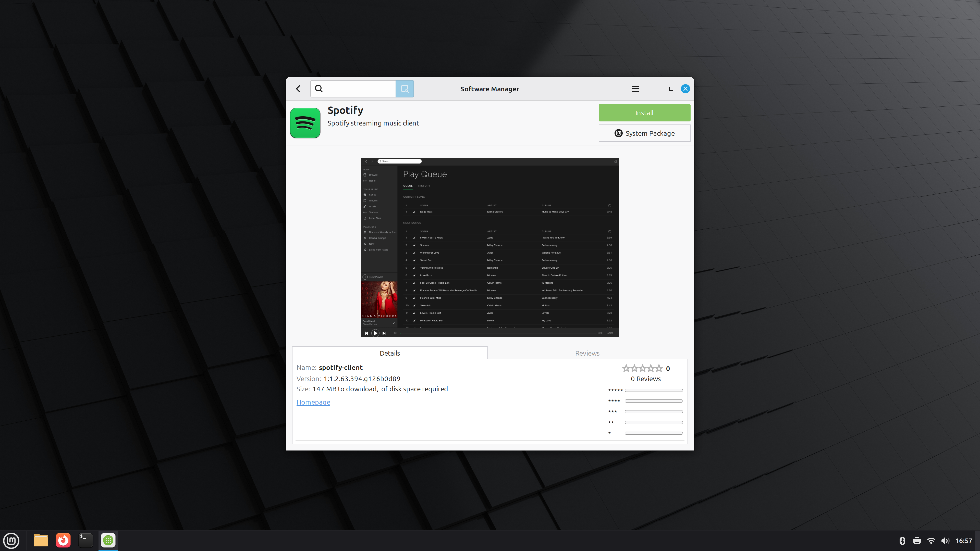The width and height of the screenshot is (980, 551).
Task: Click the three-star rating bar
Action: click(654, 411)
